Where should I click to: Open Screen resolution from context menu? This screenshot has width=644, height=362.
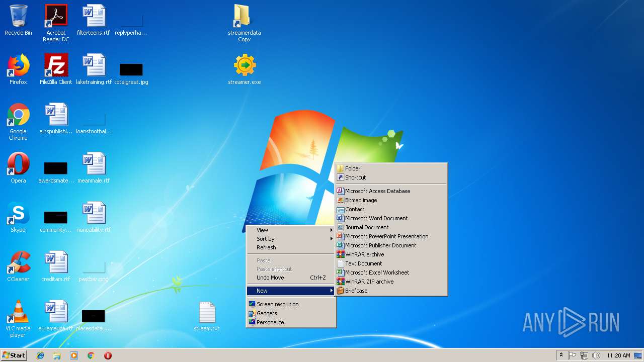(291, 304)
